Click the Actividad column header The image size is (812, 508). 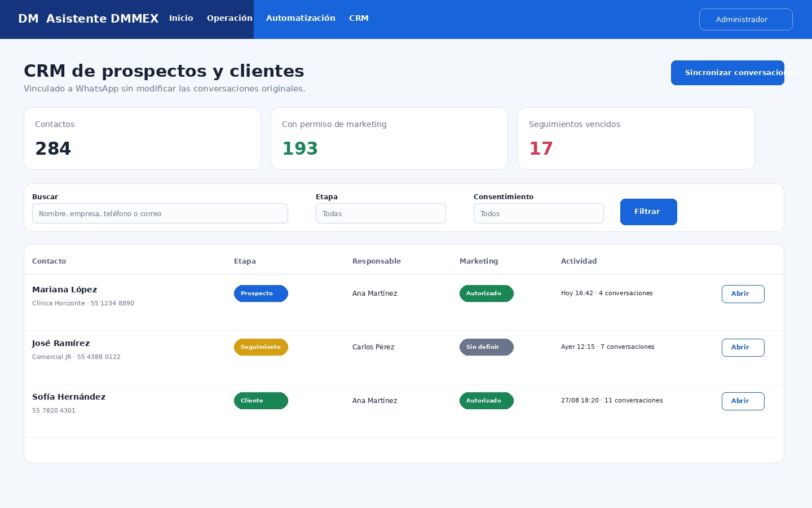[x=579, y=261]
